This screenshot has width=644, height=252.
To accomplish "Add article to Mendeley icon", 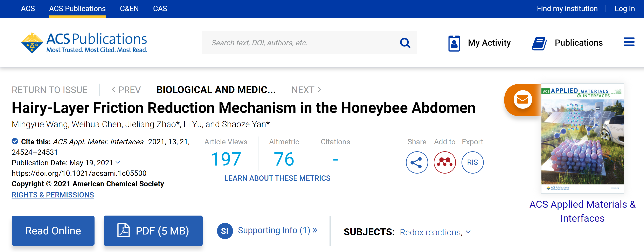I will (x=444, y=162).
